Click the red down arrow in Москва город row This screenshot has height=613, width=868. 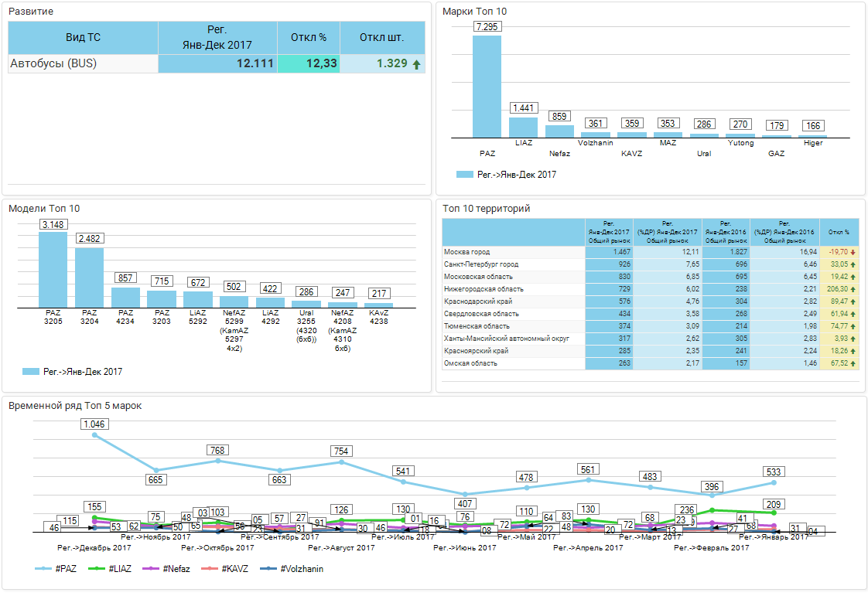point(853,252)
